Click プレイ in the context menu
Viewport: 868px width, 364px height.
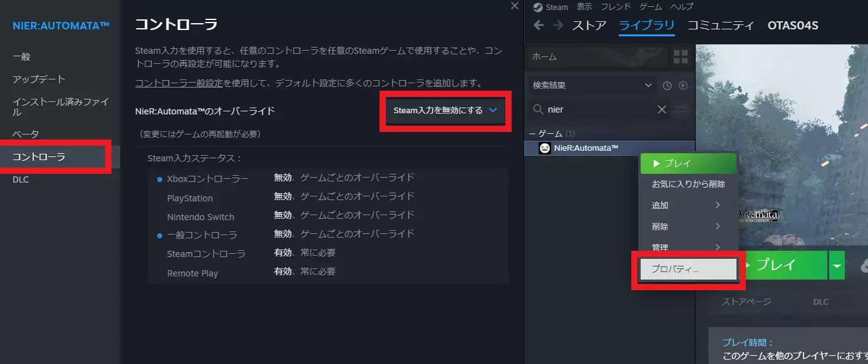(687, 163)
